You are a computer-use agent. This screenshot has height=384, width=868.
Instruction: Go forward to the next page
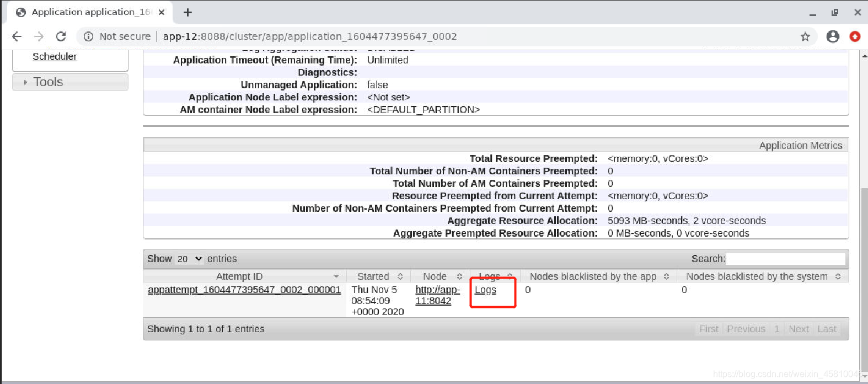coord(39,36)
